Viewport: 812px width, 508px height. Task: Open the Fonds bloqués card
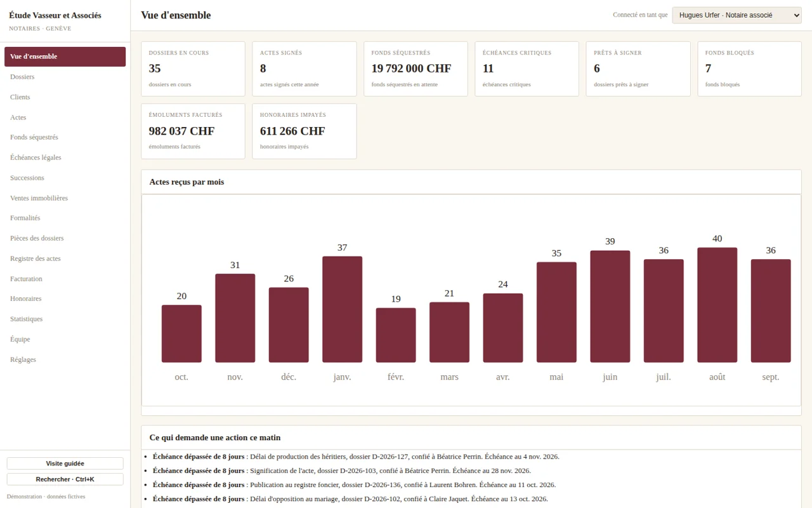pos(749,69)
